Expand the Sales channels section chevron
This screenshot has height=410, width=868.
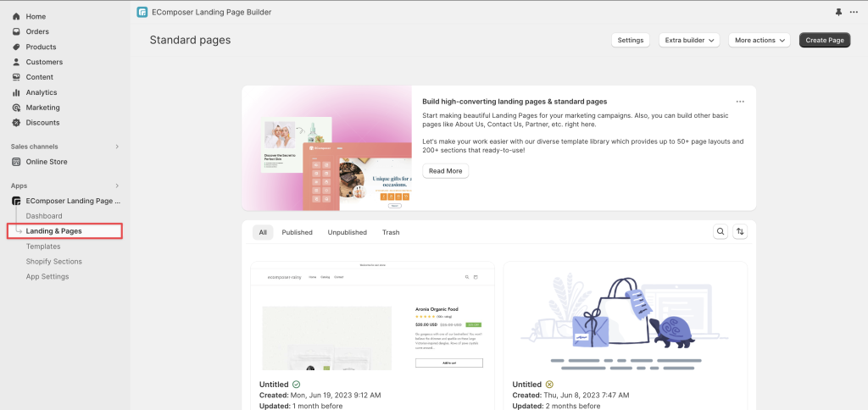coord(117,147)
